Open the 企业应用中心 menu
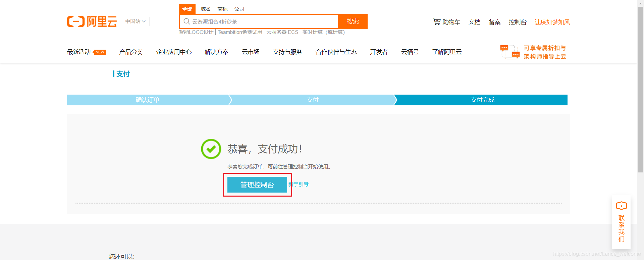This screenshot has height=260, width=644. [x=174, y=52]
